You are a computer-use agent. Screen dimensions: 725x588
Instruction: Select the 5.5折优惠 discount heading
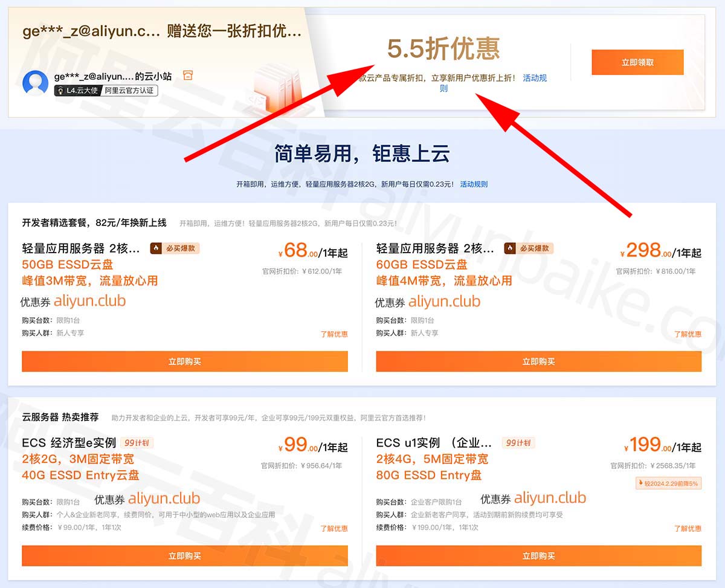pyautogui.click(x=443, y=49)
